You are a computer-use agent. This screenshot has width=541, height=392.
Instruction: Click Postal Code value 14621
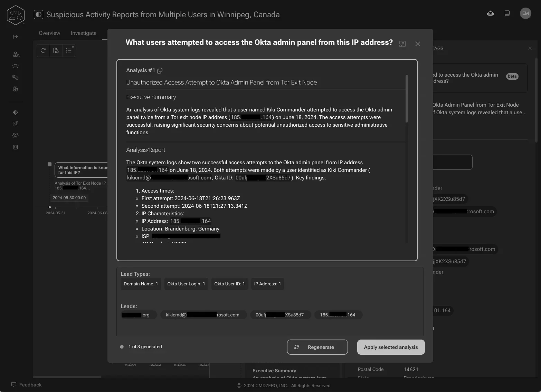click(411, 369)
